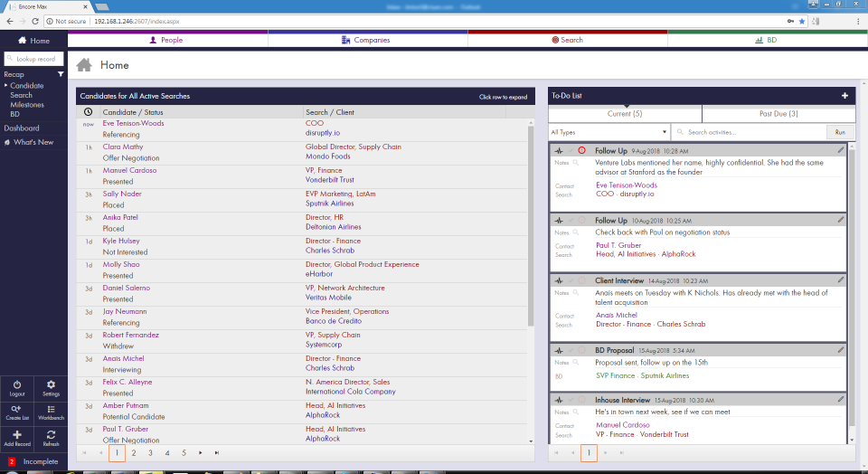This screenshot has height=474, width=868.
Task: Open the Companies tab
Action: tap(368, 40)
